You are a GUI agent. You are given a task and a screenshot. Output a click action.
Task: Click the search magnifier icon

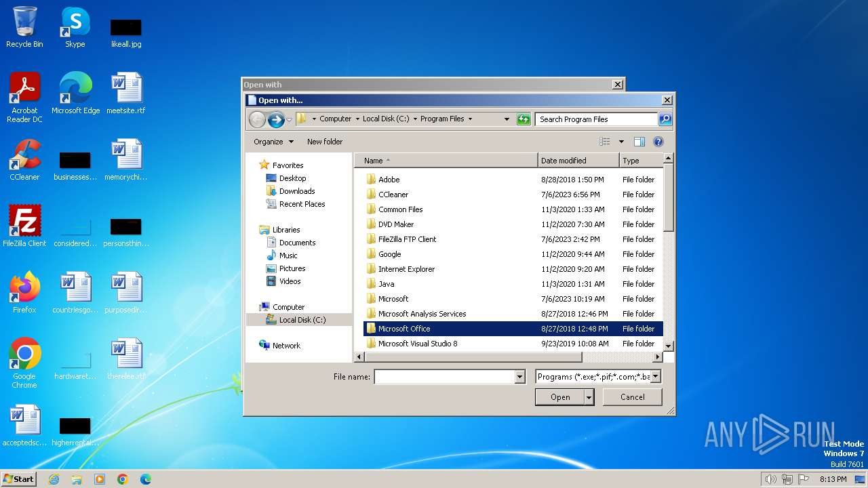click(x=665, y=119)
